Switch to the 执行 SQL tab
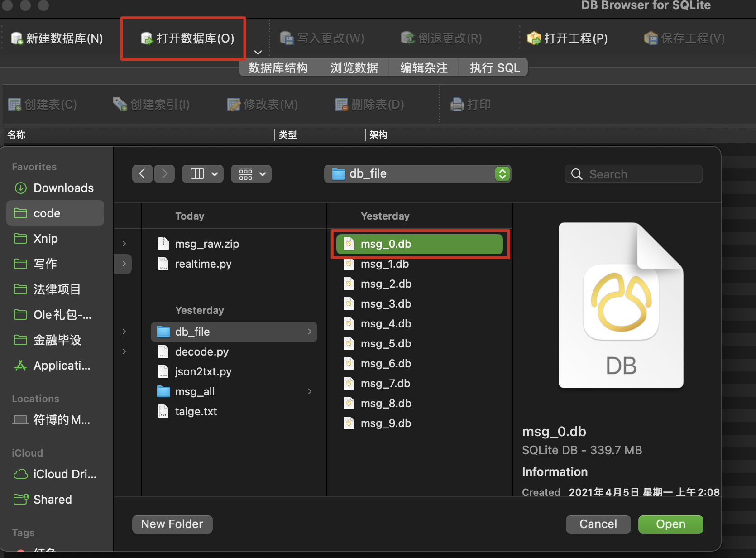Viewport: 756px width, 558px height. (x=494, y=68)
